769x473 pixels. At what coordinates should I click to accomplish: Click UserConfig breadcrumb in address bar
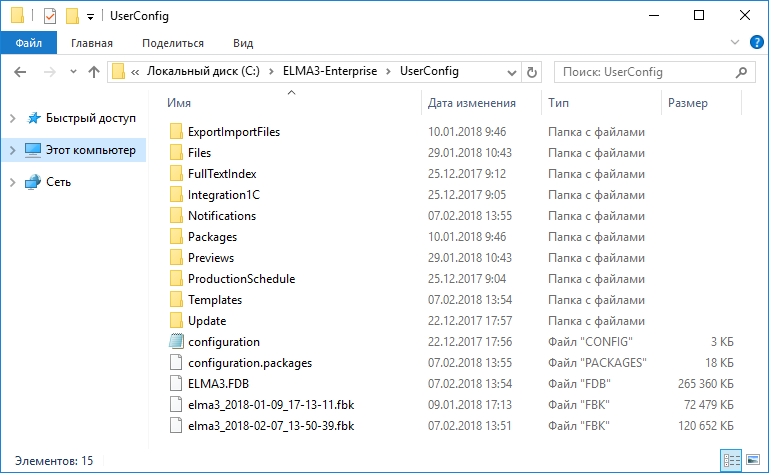(429, 71)
